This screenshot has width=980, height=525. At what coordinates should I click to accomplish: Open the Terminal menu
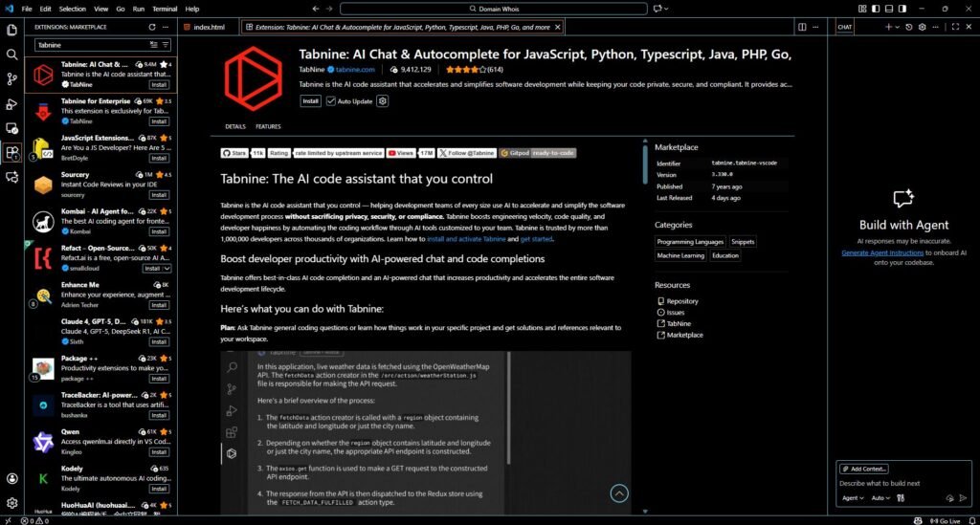coord(165,9)
